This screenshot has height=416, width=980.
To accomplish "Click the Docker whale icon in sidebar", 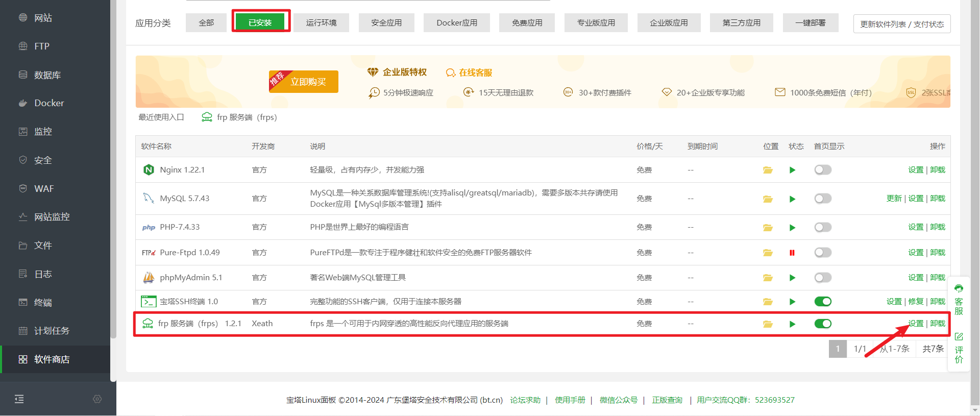I will tap(23, 103).
